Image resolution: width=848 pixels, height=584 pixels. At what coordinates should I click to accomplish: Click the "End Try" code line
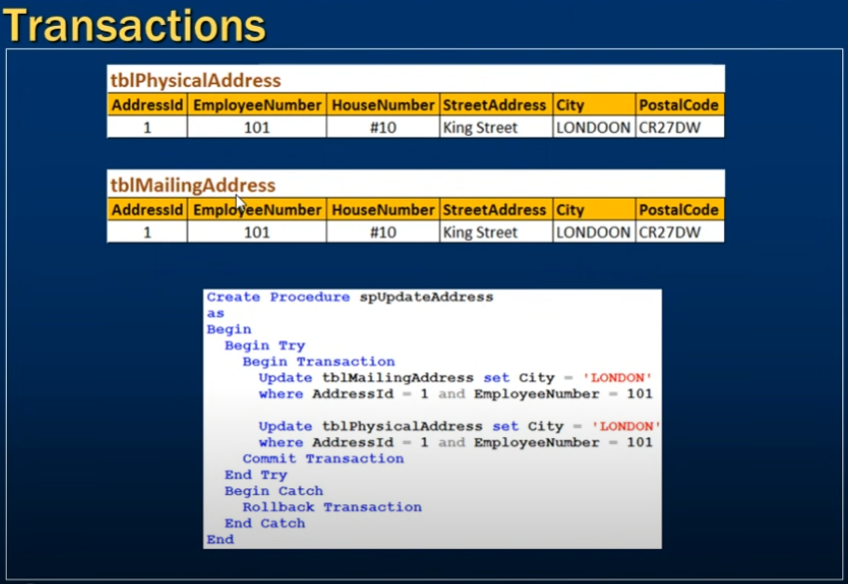256,475
